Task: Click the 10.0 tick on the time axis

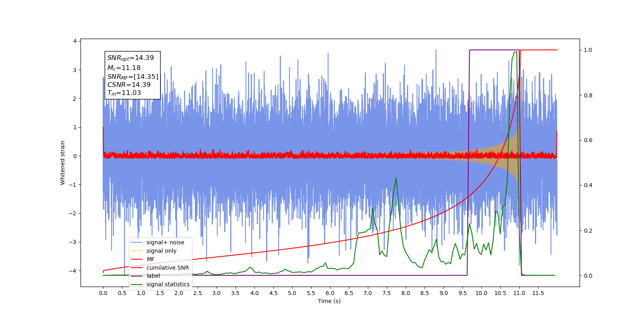Action: point(481,293)
